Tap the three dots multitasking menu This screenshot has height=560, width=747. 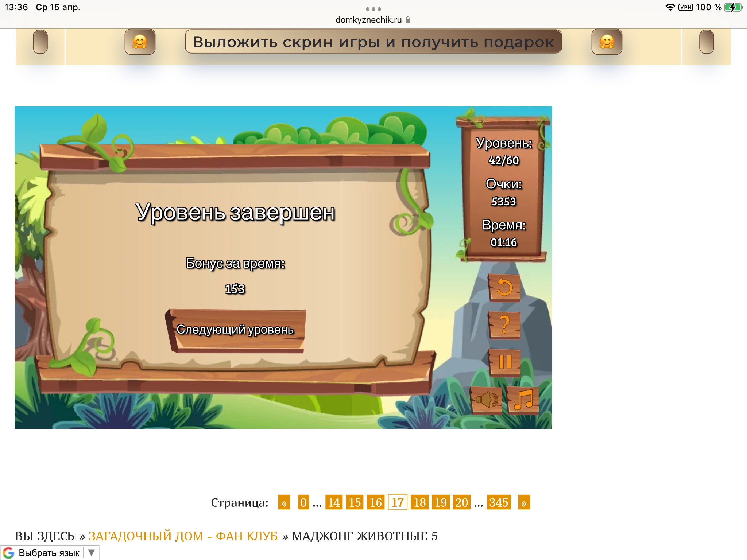[373, 9]
